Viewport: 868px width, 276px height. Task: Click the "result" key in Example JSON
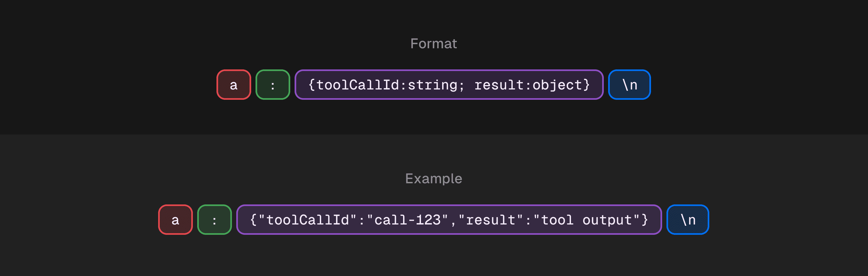pos(490,220)
